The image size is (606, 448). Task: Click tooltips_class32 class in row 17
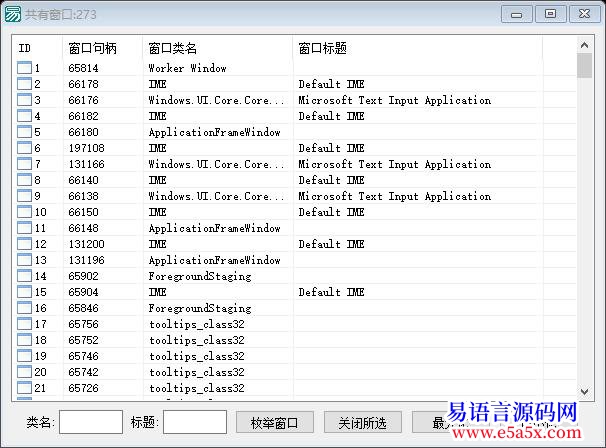coord(197,324)
